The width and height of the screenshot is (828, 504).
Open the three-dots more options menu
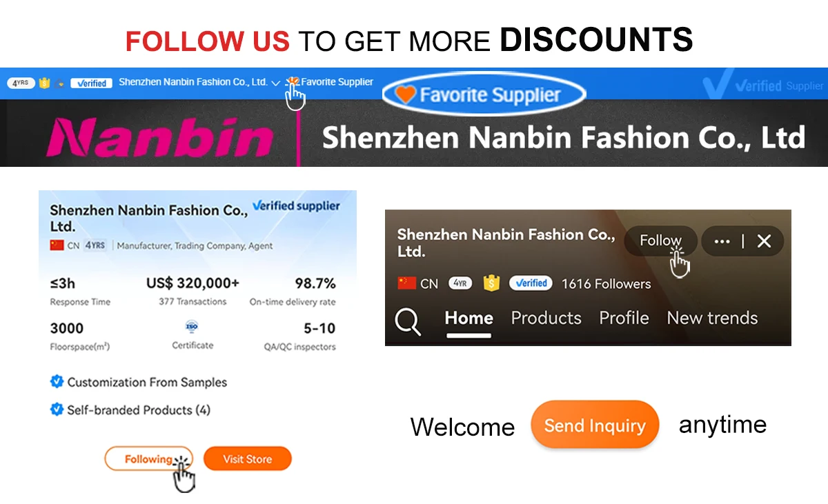722,241
